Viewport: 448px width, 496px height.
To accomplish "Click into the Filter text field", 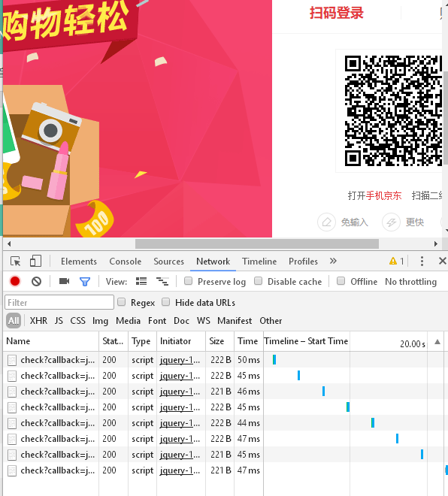I will [x=59, y=302].
